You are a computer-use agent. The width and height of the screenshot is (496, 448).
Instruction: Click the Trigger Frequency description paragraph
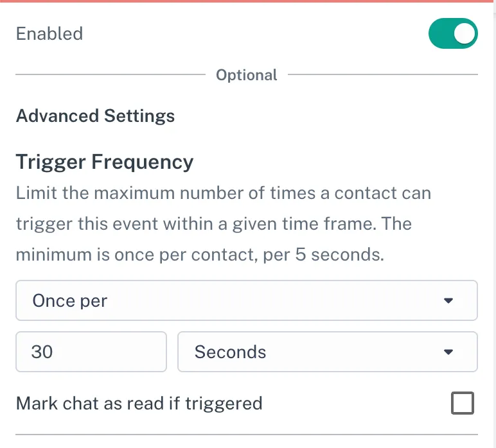click(x=223, y=224)
